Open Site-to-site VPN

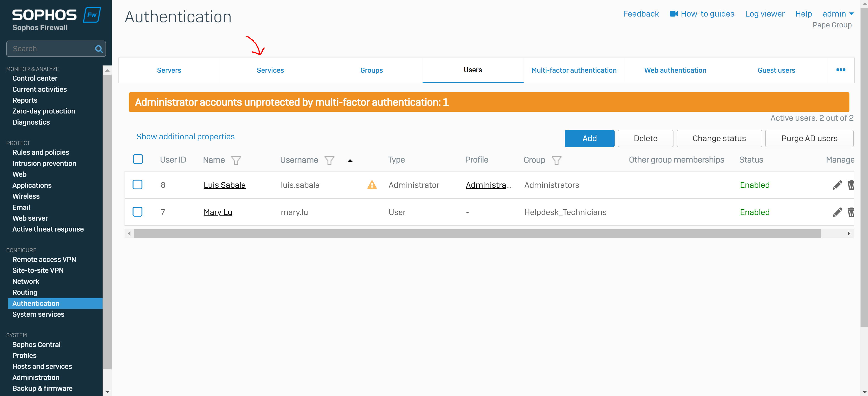[38, 270]
